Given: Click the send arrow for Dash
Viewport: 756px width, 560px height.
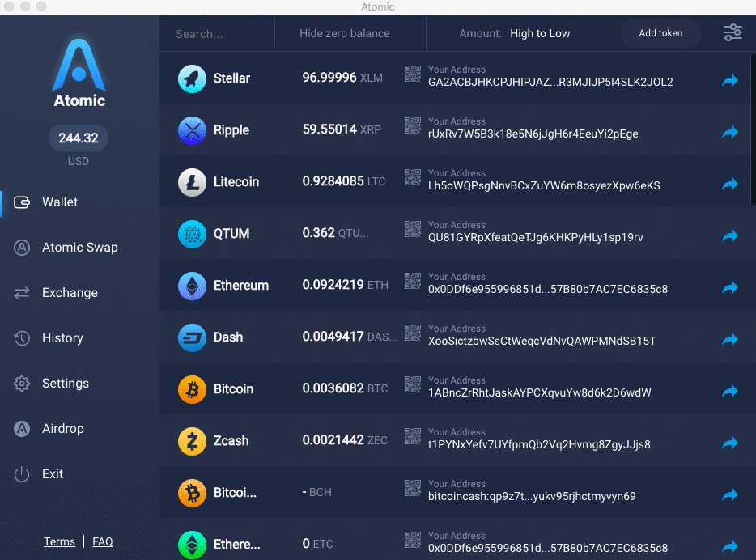Looking at the screenshot, I should click(730, 339).
